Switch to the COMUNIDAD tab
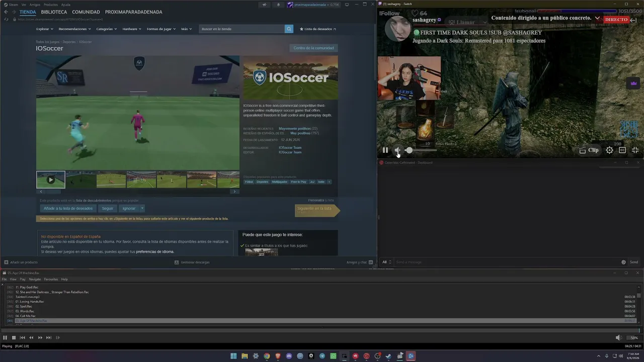This screenshot has width=644, height=362. coord(86,12)
